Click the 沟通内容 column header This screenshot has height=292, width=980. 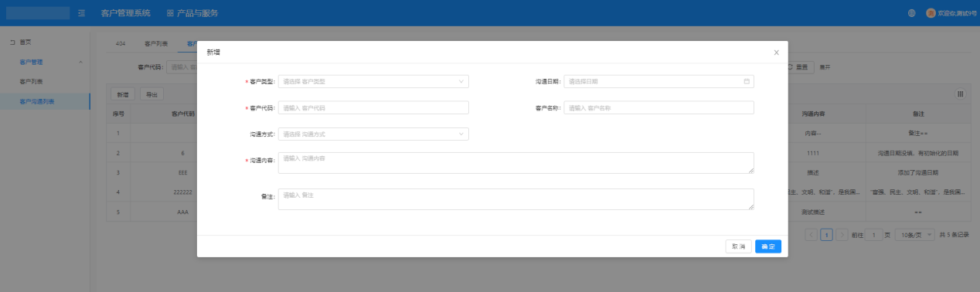coord(813,114)
